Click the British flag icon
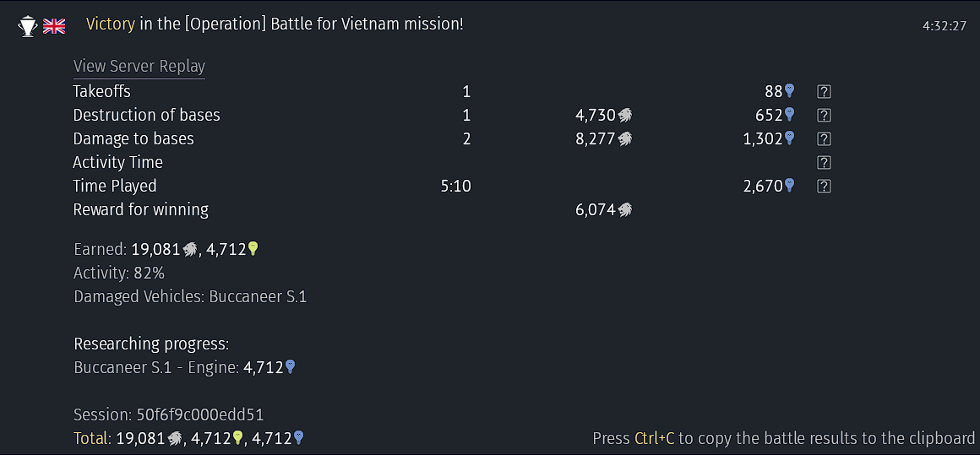Image resolution: width=980 pixels, height=455 pixels. (54, 25)
